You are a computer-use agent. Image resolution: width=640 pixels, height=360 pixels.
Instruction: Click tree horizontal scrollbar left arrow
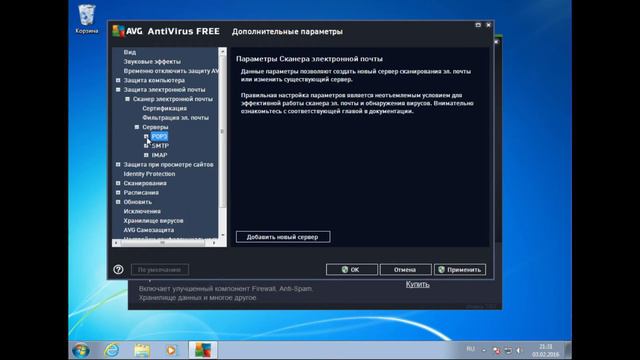point(116,243)
